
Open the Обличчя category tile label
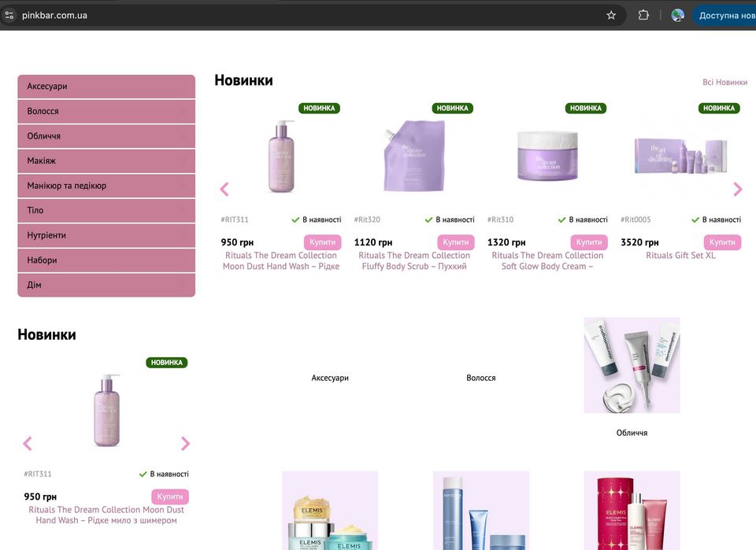632,433
